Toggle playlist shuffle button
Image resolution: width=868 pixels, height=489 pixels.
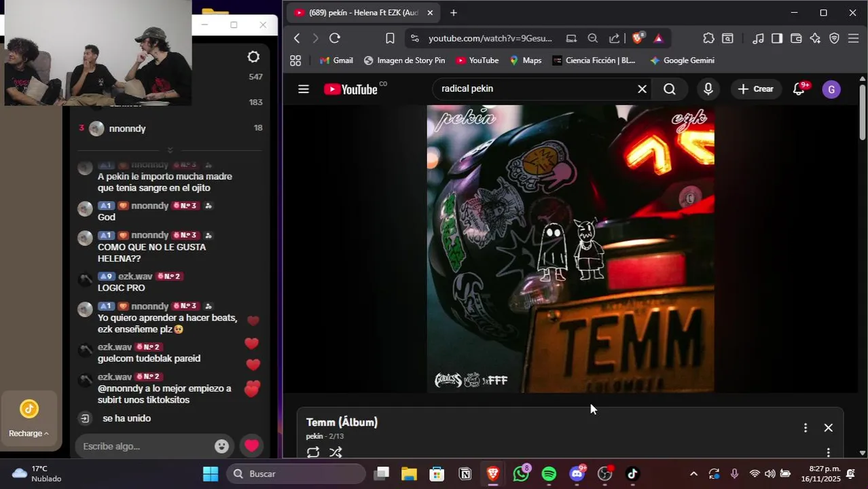(x=336, y=452)
